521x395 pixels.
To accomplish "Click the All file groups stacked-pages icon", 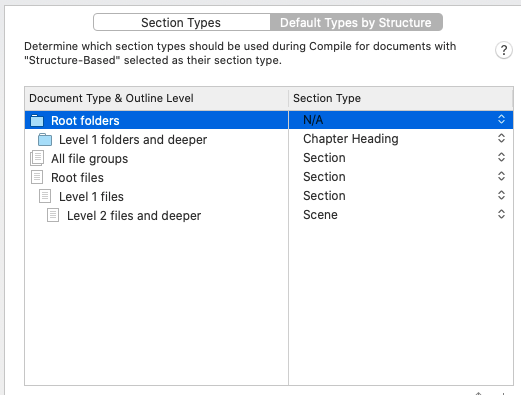I will pos(37,158).
